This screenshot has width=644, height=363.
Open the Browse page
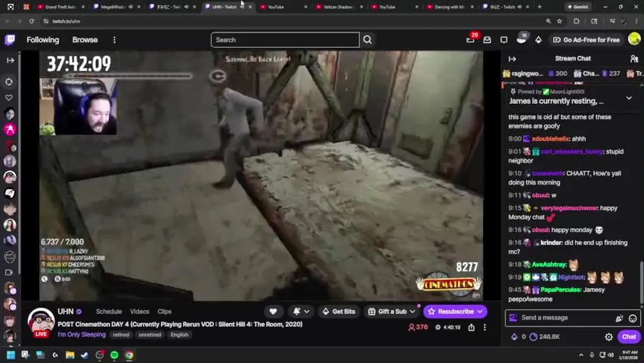click(x=85, y=40)
